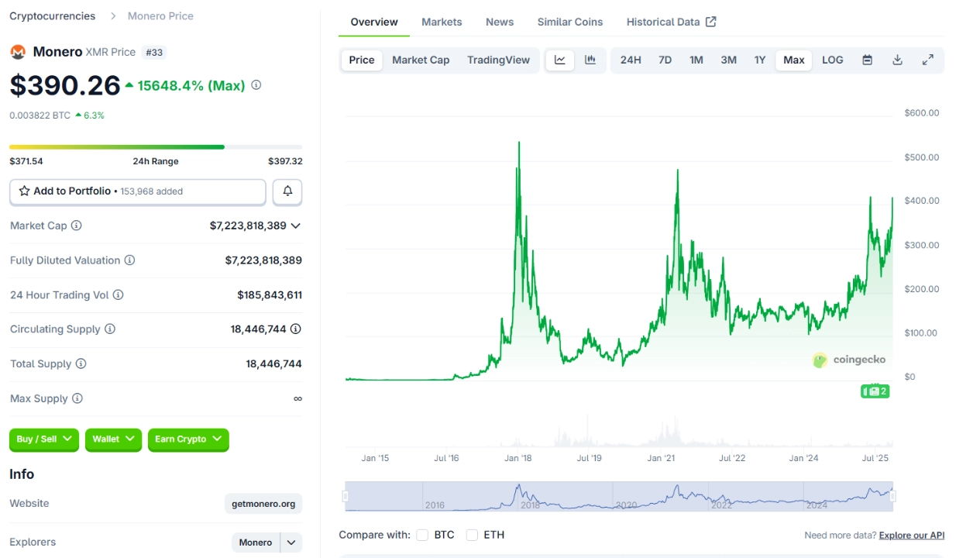The image size is (980, 558).
Task: Click the 24h Range price slider
Action: [x=155, y=146]
